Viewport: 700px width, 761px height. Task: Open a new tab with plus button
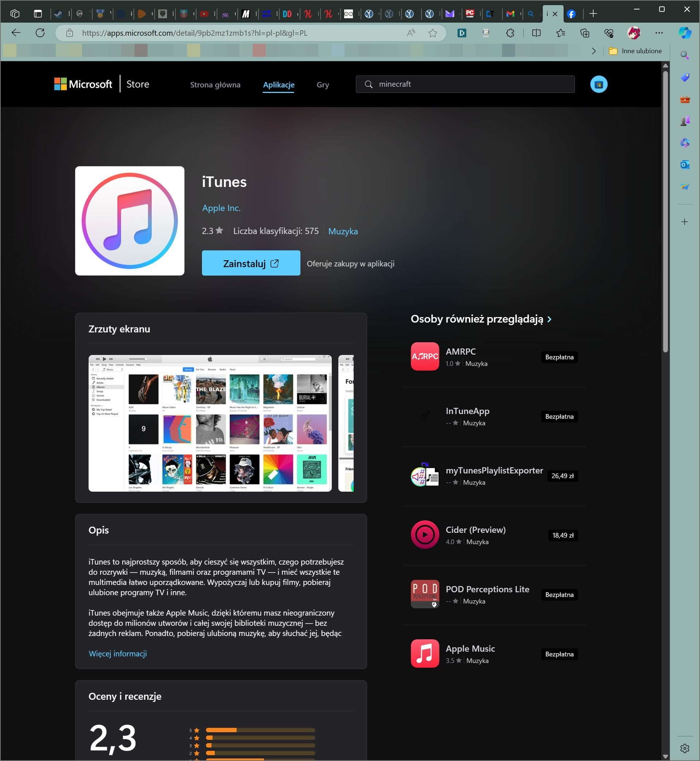click(x=593, y=13)
